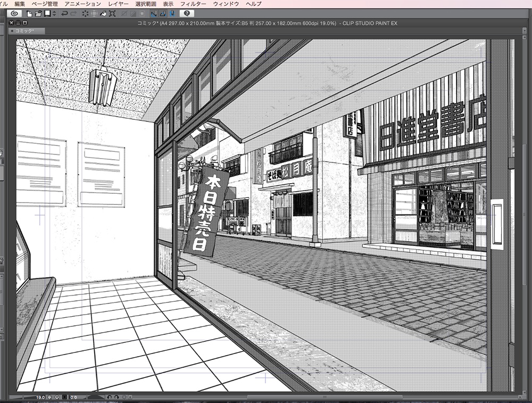Toggle snap to grid
This screenshot has height=403, width=532.
(172, 13)
